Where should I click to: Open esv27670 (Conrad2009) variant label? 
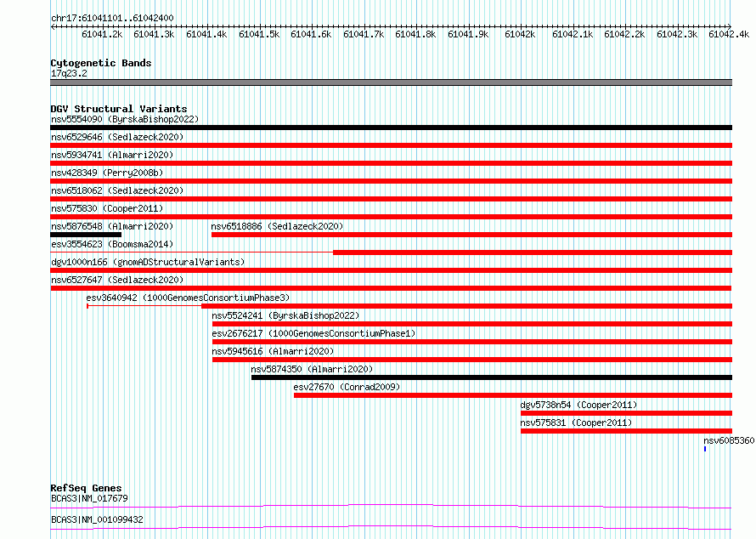pyautogui.click(x=347, y=387)
